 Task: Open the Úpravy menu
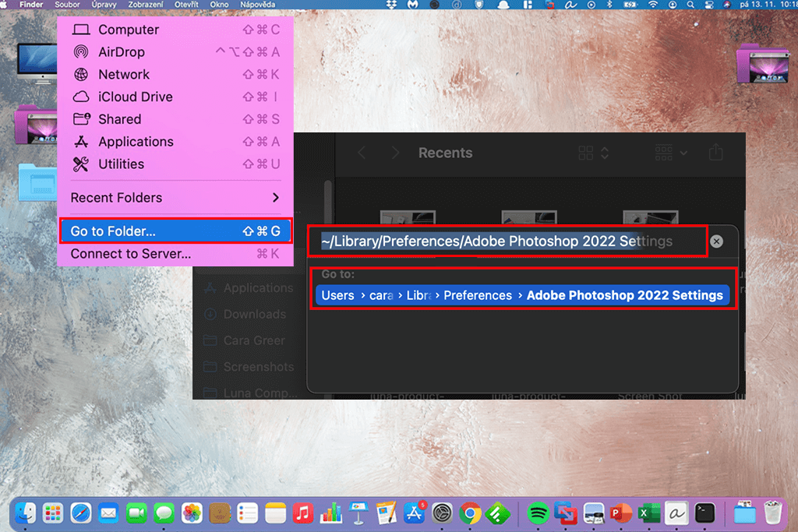(x=104, y=5)
